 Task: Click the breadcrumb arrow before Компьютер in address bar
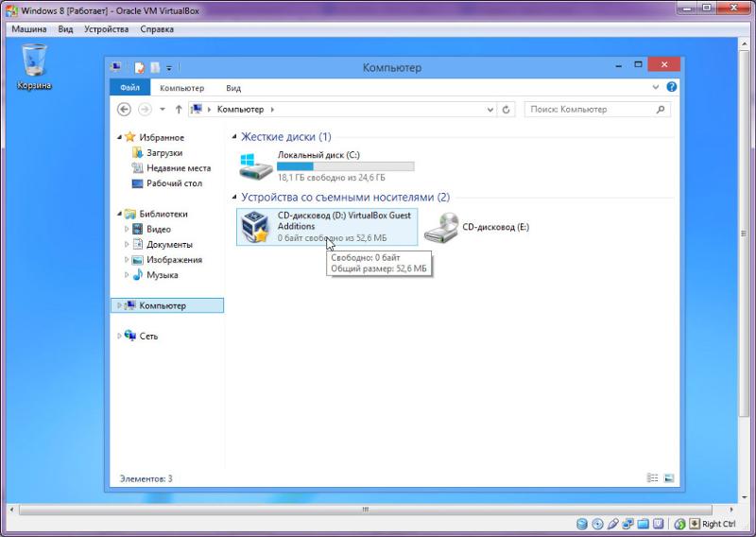(209, 110)
